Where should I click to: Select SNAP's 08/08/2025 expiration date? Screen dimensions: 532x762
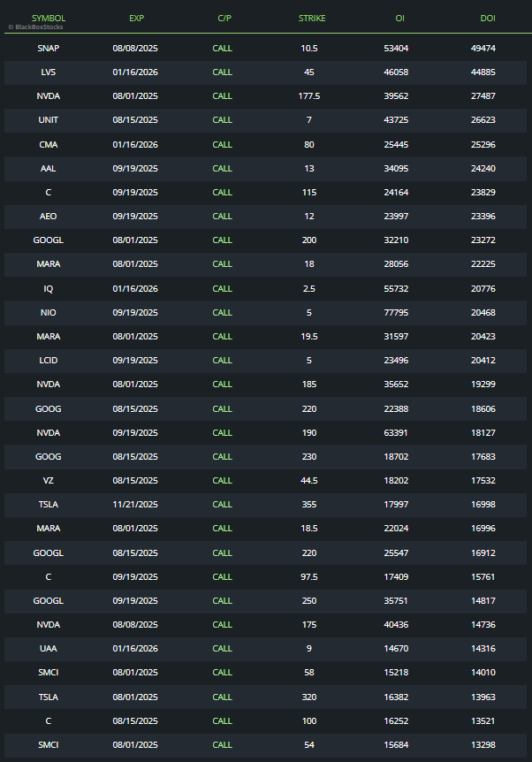click(x=135, y=48)
